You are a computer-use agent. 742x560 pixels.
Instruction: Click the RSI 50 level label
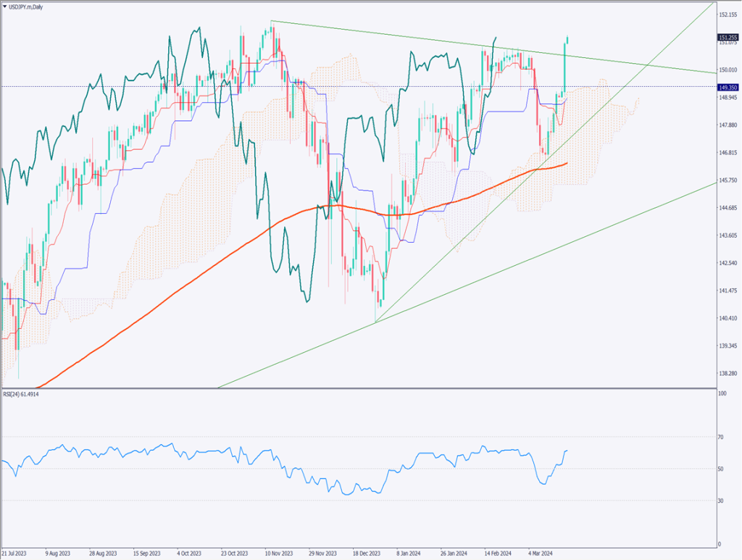pyautogui.click(x=721, y=469)
